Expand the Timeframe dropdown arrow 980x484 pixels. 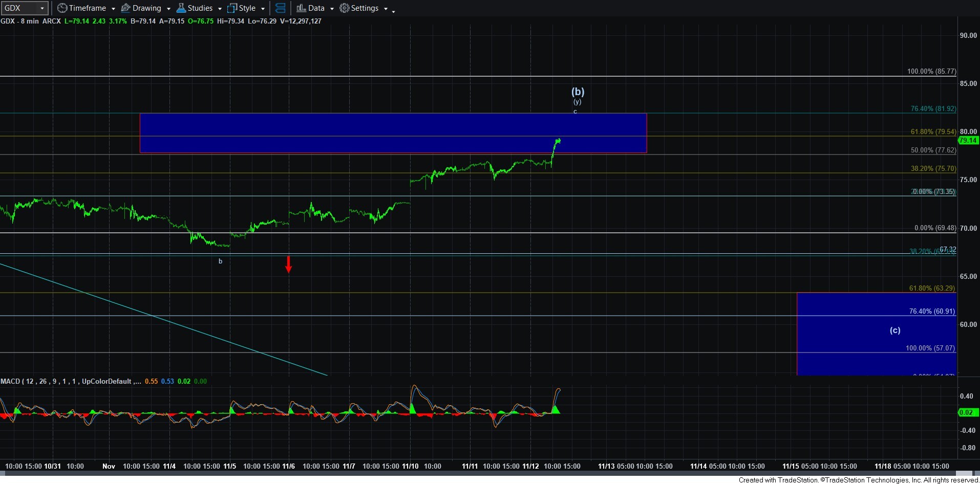click(113, 9)
